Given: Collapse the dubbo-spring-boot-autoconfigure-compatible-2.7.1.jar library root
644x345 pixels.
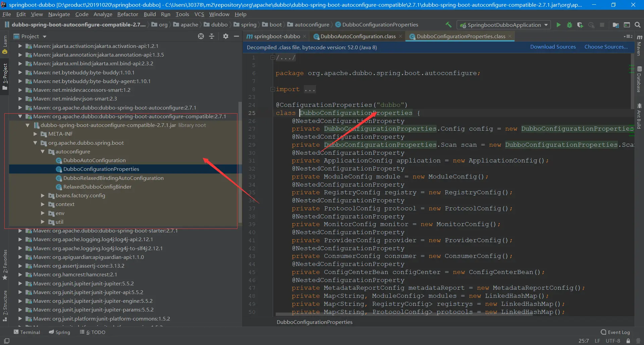Looking at the screenshot, I should click(x=28, y=125).
